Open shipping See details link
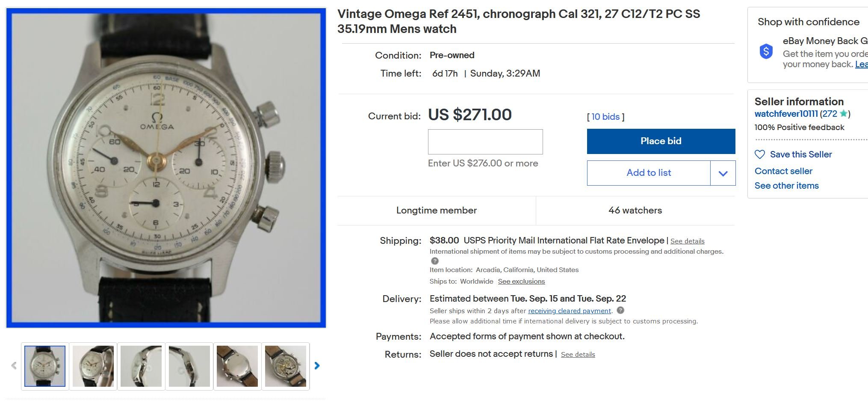Viewport: 868px width, 403px height. pos(687,241)
